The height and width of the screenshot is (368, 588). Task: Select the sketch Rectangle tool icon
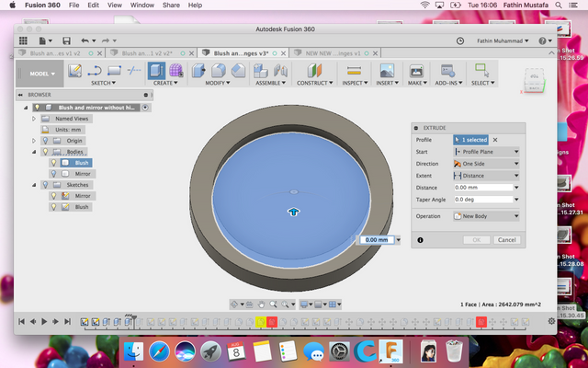114,71
